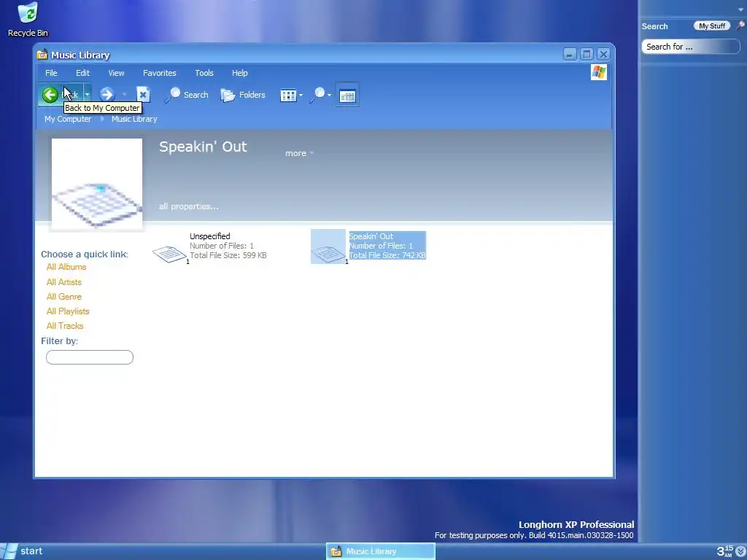Click the Stop toolbar icon with X
This screenshot has width=747, height=560.
(x=143, y=95)
